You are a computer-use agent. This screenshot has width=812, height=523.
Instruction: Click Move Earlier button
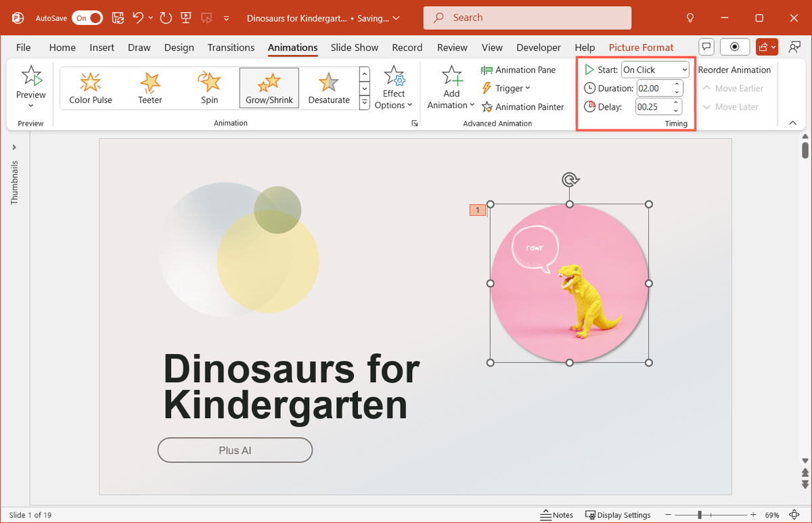733,88
